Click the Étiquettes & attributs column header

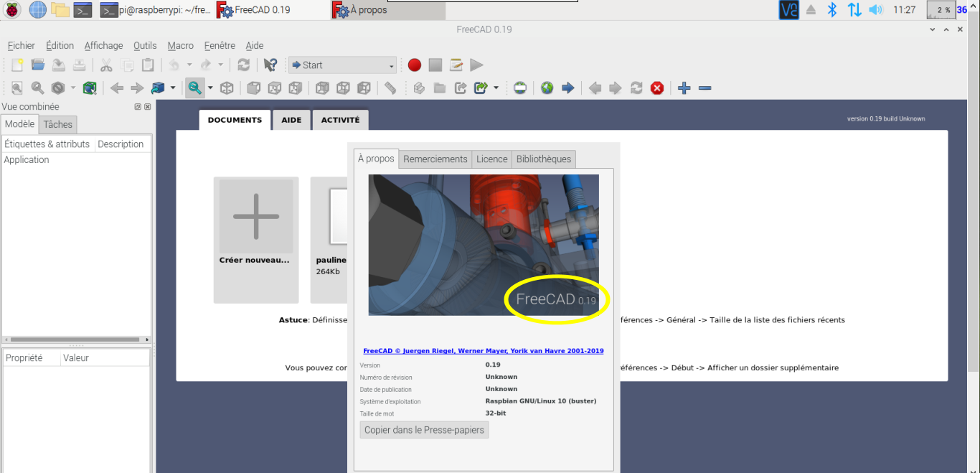click(47, 144)
